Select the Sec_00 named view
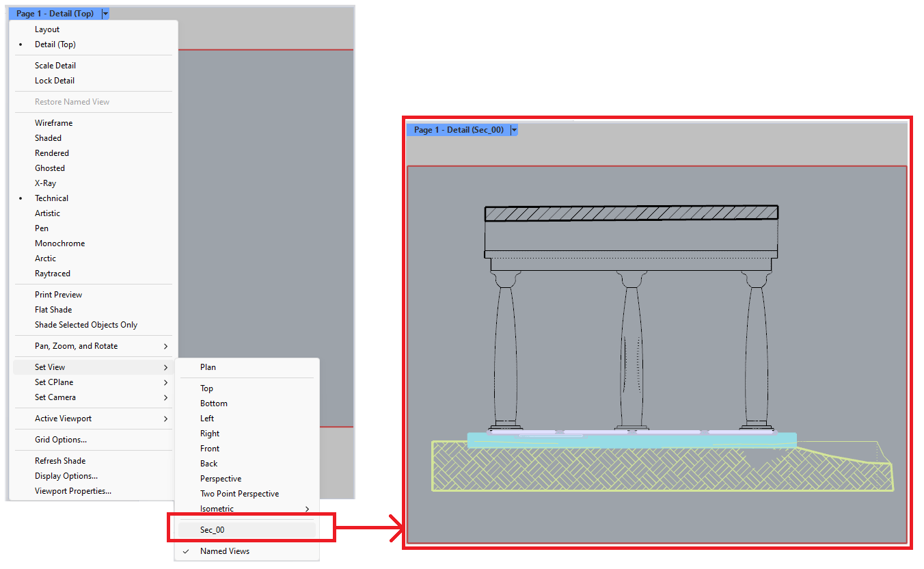 coord(212,529)
